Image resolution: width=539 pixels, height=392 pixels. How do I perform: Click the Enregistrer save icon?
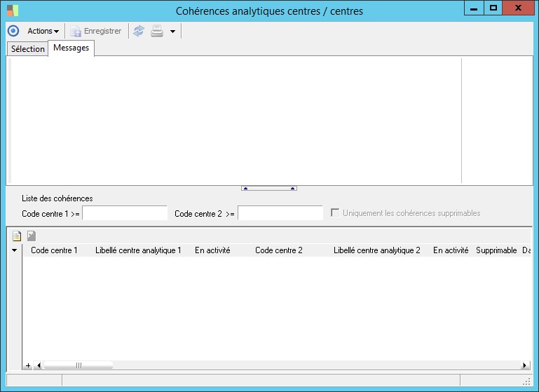[x=76, y=31]
